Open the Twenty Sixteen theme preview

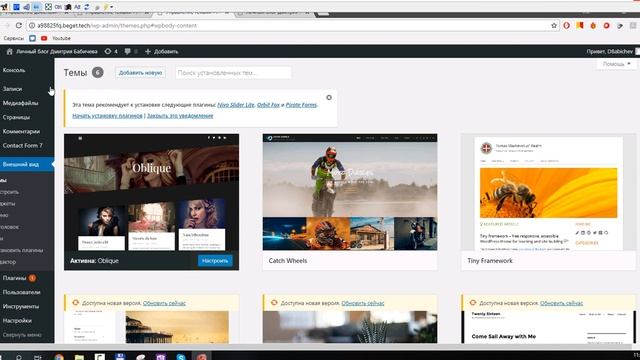tap(548, 327)
